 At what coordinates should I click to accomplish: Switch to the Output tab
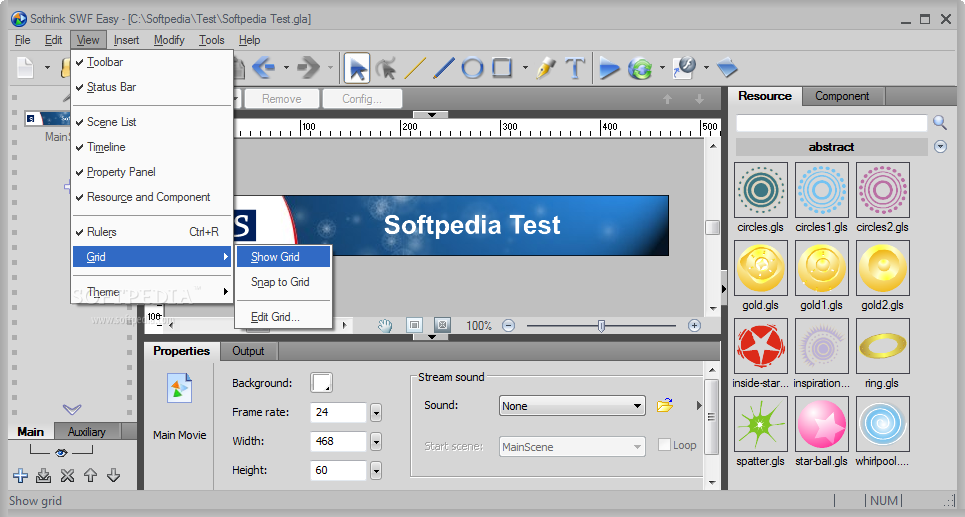[248, 351]
